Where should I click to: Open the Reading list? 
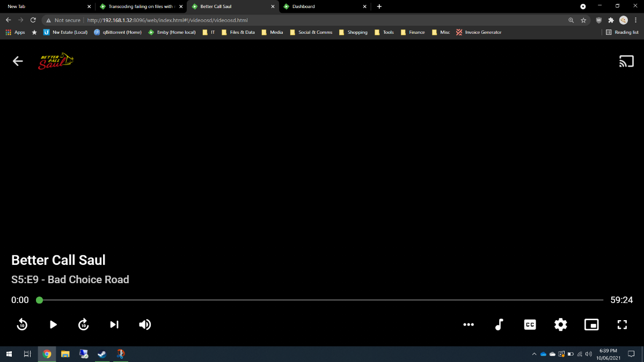(622, 32)
